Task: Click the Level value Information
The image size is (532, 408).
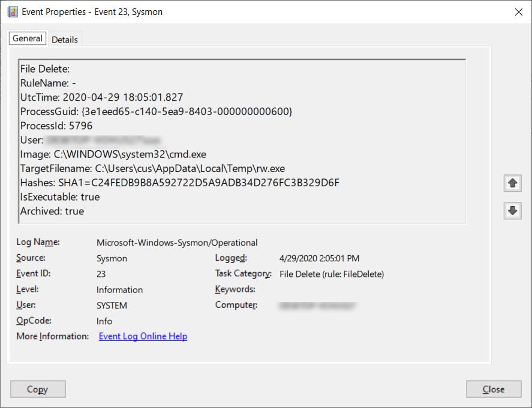Action: coord(119,289)
